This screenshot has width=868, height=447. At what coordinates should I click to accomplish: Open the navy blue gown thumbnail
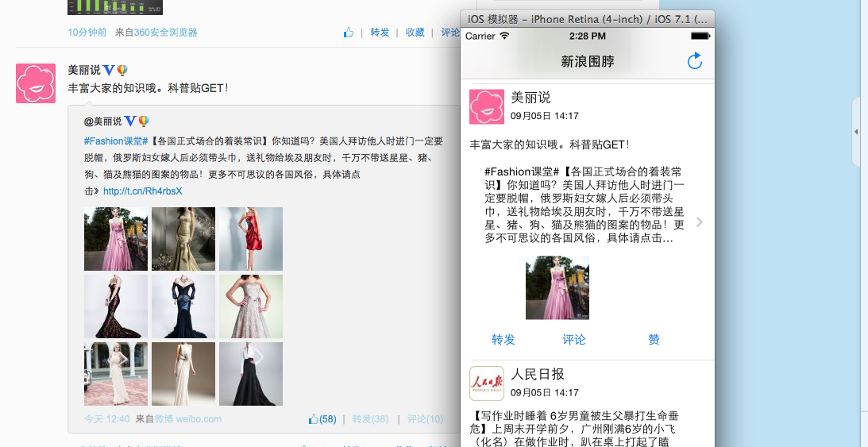(183, 306)
